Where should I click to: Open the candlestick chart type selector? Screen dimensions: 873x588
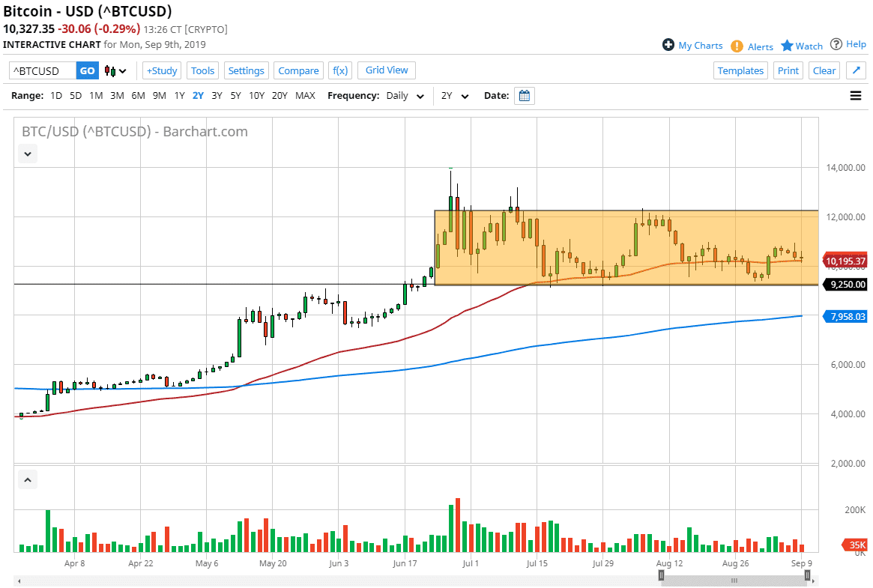click(115, 71)
